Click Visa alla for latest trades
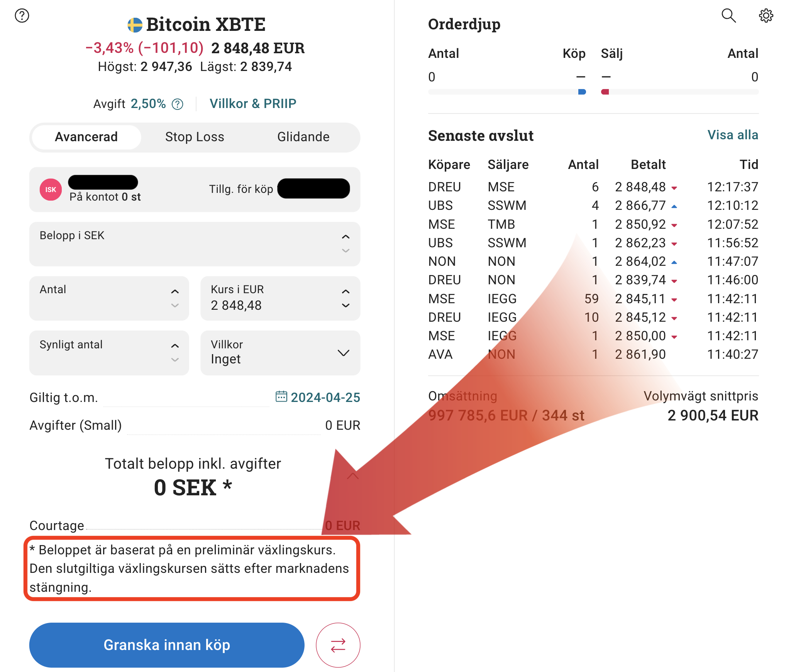This screenshot has height=672, width=791. coord(732,135)
